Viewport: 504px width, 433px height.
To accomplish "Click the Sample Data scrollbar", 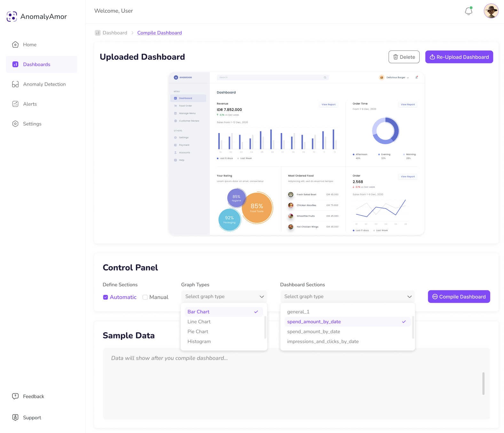I will [x=483, y=383].
